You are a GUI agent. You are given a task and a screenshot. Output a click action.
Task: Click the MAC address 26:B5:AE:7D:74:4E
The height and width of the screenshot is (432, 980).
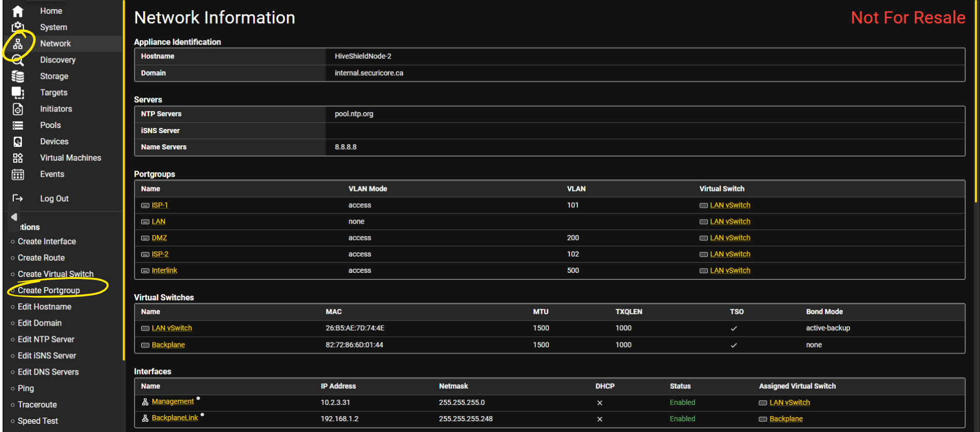[x=355, y=328]
